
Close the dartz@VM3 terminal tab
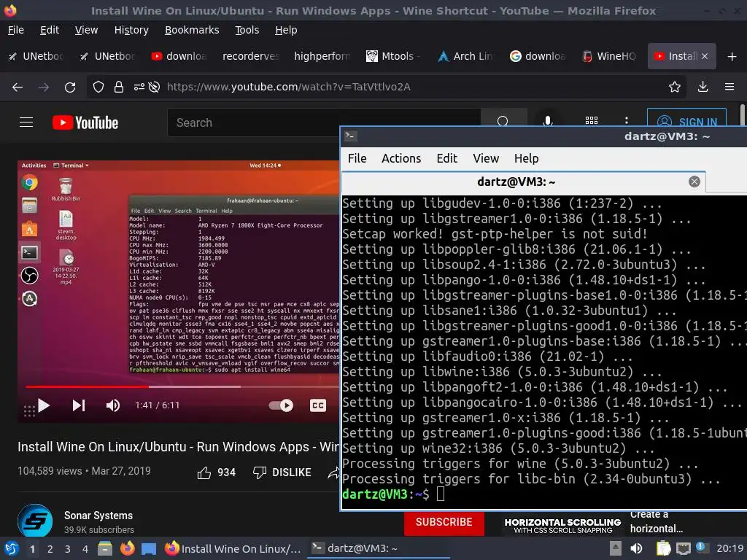click(x=694, y=182)
